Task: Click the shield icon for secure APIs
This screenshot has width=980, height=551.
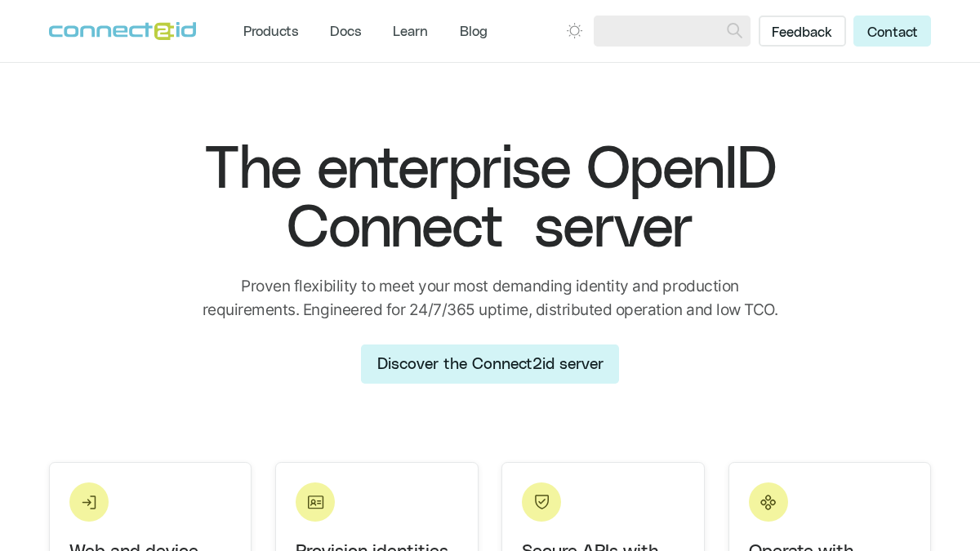Action: click(541, 502)
